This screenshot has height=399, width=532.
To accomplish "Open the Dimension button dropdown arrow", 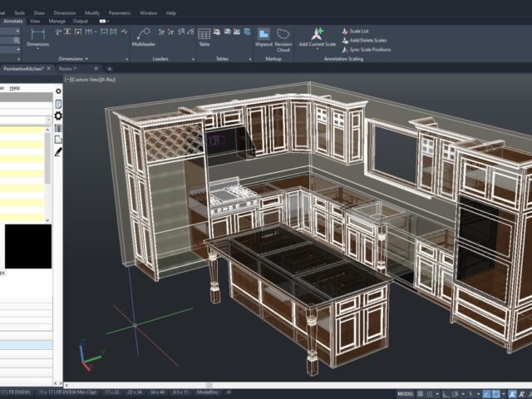I will click(37, 50).
